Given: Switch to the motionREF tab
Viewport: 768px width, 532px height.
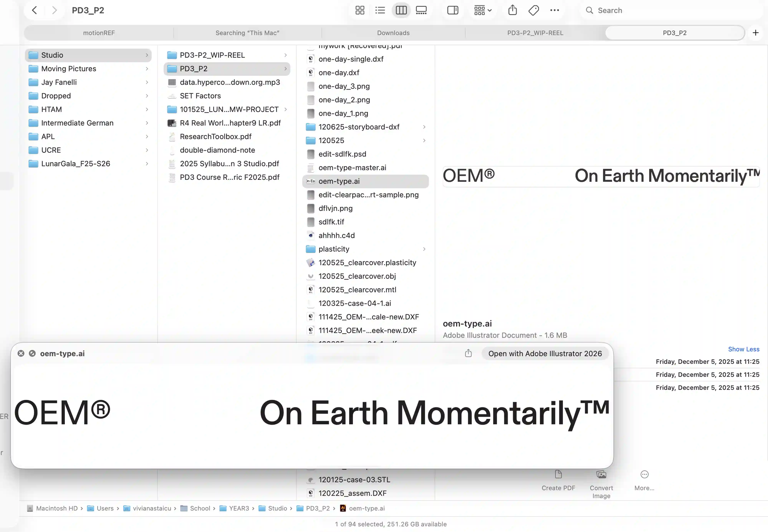Looking at the screenshot, I should click(99, 33).
